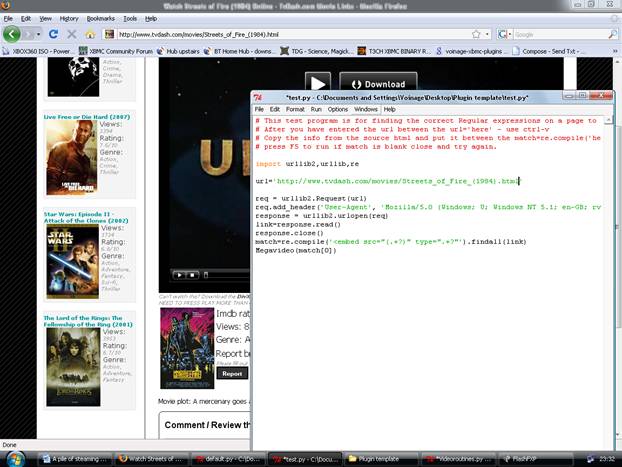The width and height of the screenshot is (622, 467).
Task: Click the 'Megavideo(match[0])' code line
Action: (x=296, y=250)
